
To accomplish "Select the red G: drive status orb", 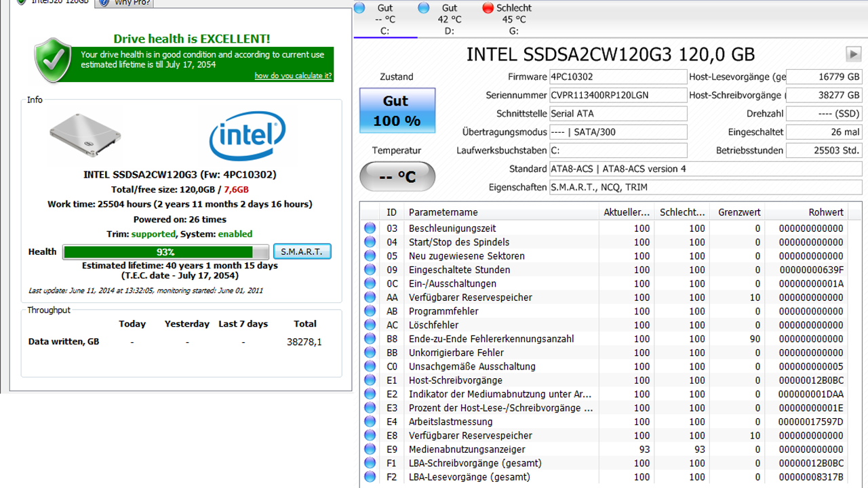I will point(488,8).
